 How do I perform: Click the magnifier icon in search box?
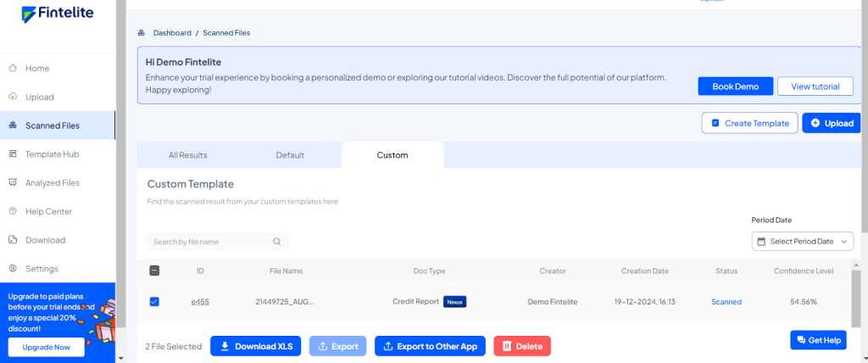tap(277, 242)
